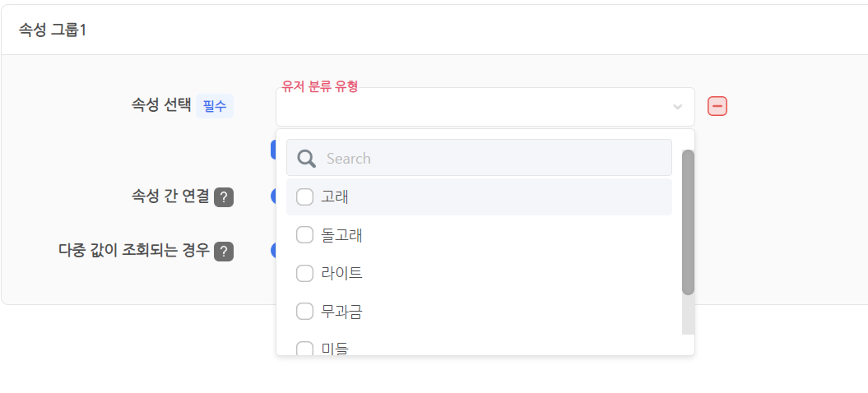
Task: Click the scrollbar track below the thumb
Action: pos(688,314)
